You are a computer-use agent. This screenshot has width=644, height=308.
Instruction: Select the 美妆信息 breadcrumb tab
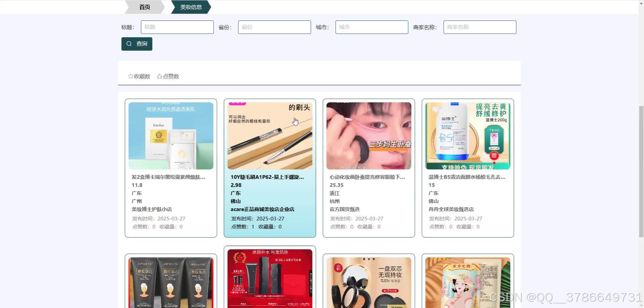[191, 7]
